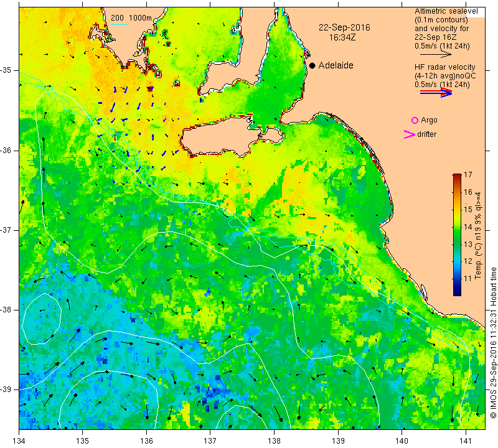The height and width of the screenshot is (448, 498).
Task: Click the 11 value on temperature scale
Action: coord(468,279)
